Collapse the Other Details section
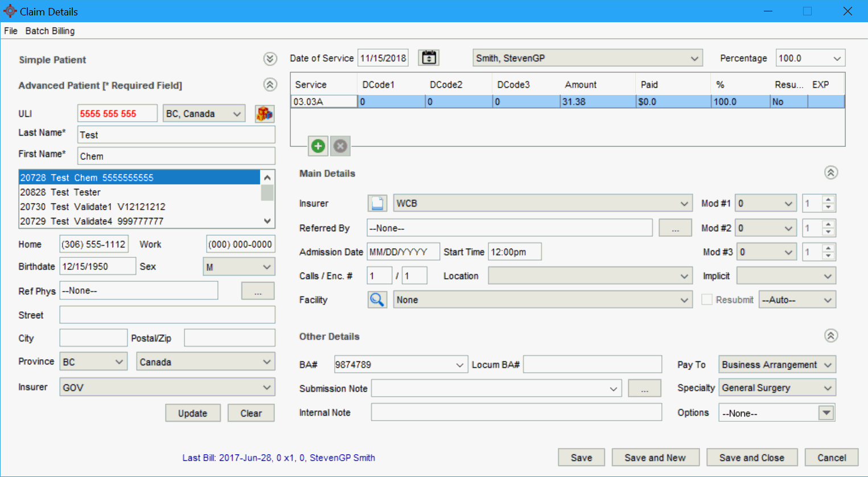Screen dimensions: 868x477 831,336
